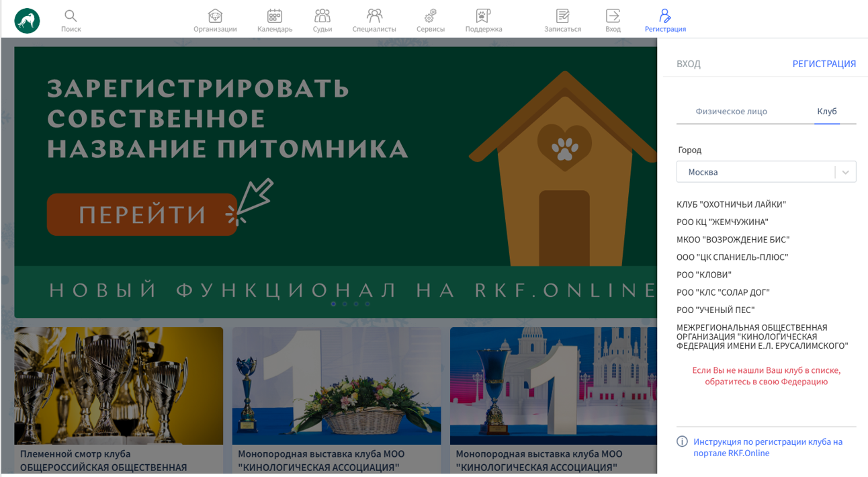Click the Вход login icon in top bar
The width and height of the screenshot is (868, 477).
[x=613, y=16]
